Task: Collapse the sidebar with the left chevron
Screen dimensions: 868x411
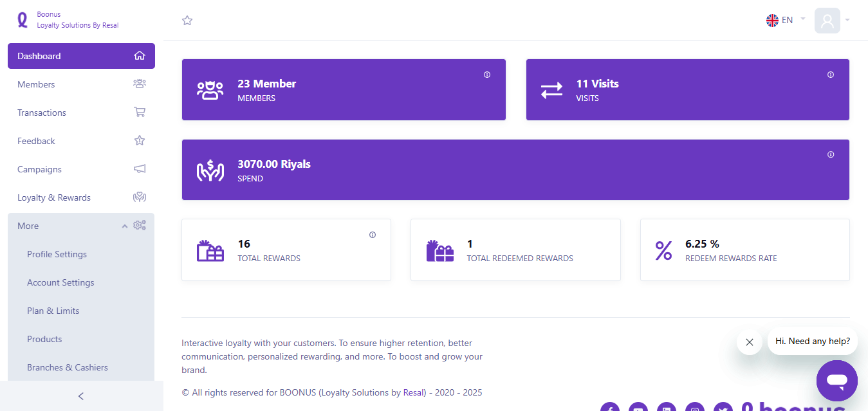Action: click(81, 396)
